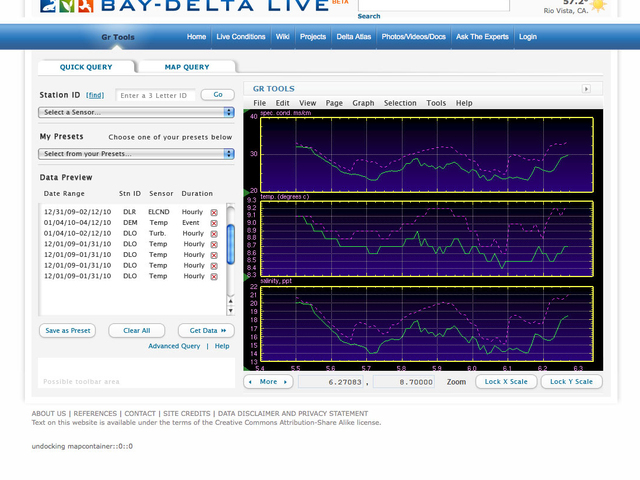Click the sun weather icon for Rio Vista
Screen dimensions: 640x480
click(x=598, y=6)
